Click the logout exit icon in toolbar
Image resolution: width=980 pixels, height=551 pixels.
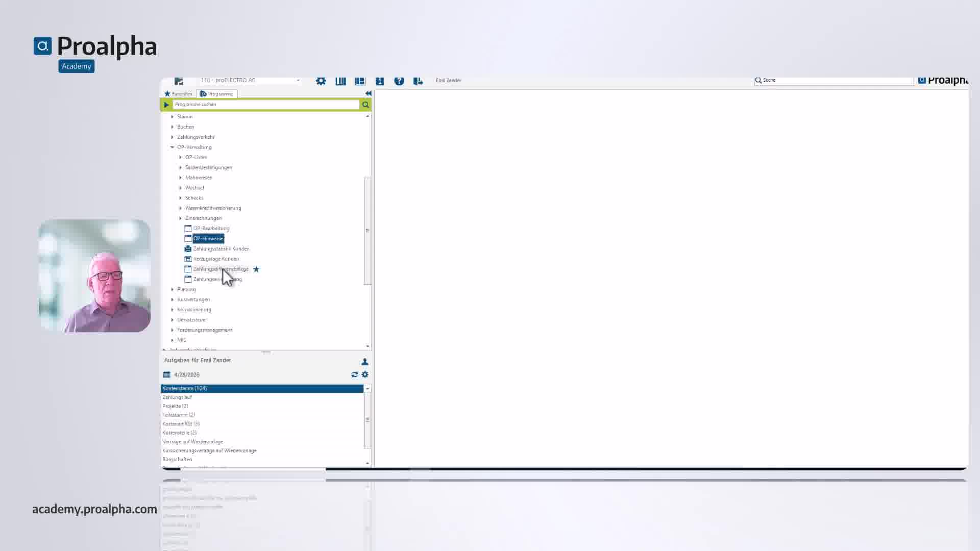[x=418, y=81]
